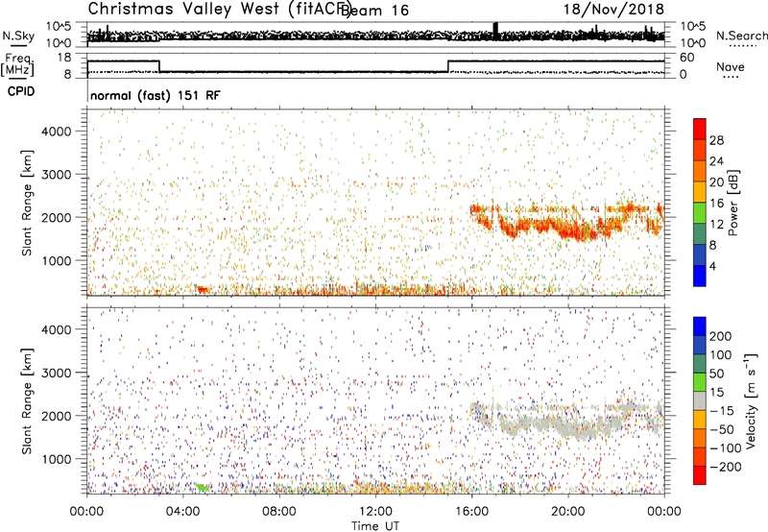Click the 'normal (fast) 151 RF' text
768x532 pixels.
156,95
